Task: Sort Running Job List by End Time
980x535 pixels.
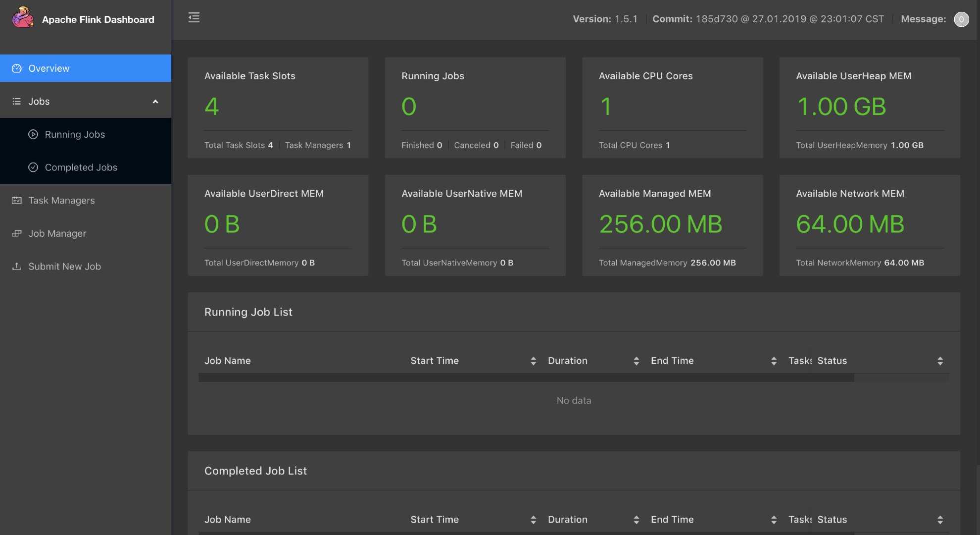Action: click(x=774, y=361)
